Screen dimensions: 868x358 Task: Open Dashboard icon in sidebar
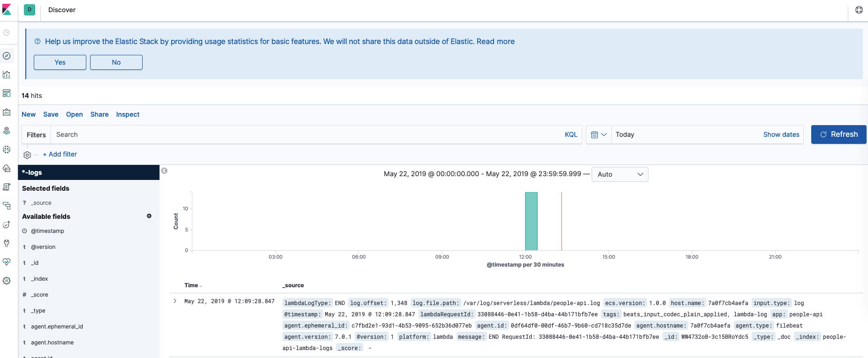pyautogui.click(x=7, y=93)
